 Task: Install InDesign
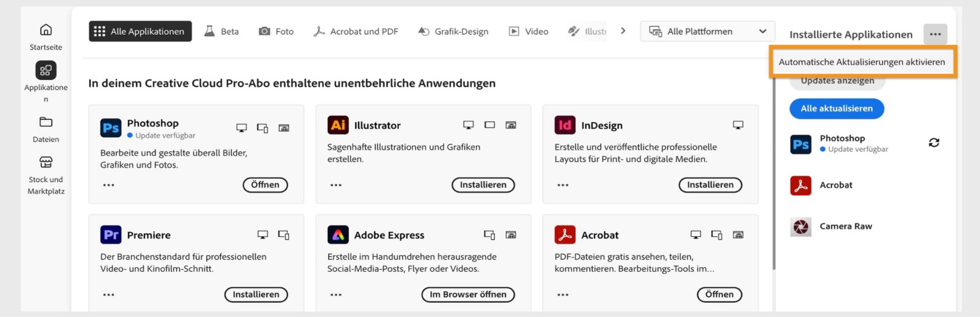[710, 185]
